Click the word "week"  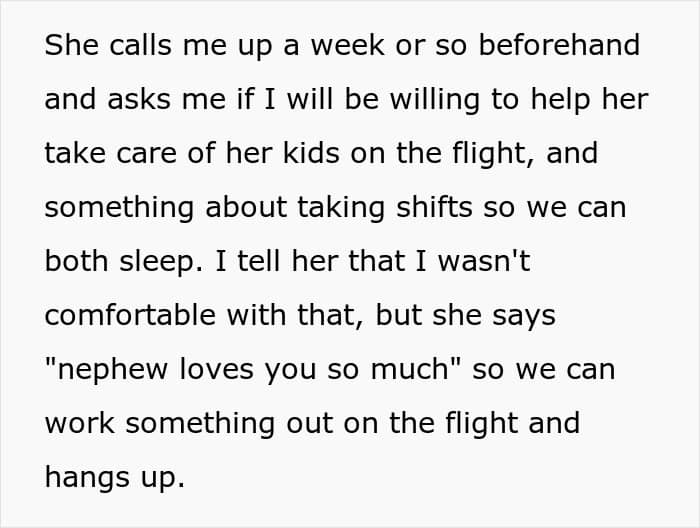click(x=344, y=46)
